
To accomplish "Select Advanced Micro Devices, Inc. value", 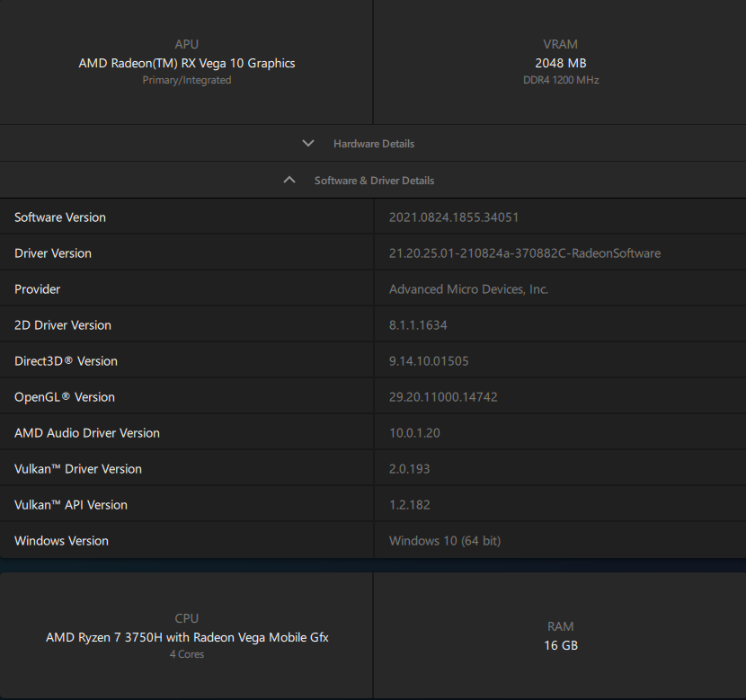I will point(468,289).
